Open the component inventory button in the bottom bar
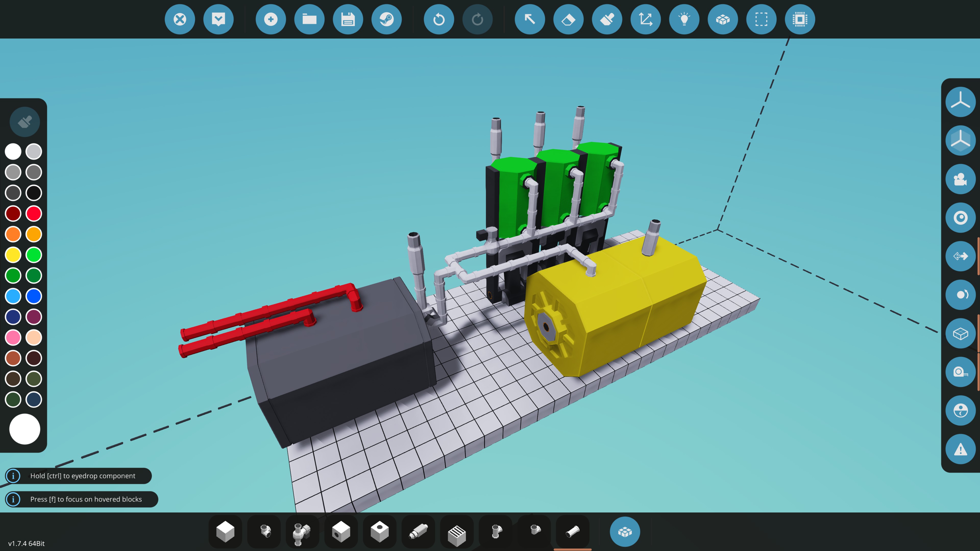Screen dimensions: 980x551 coord(625,532)
